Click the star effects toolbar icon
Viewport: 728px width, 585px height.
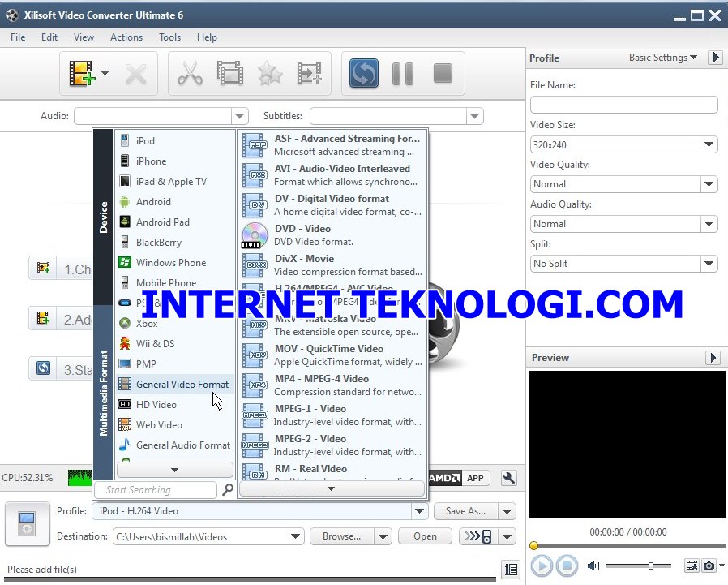(270, 73)
